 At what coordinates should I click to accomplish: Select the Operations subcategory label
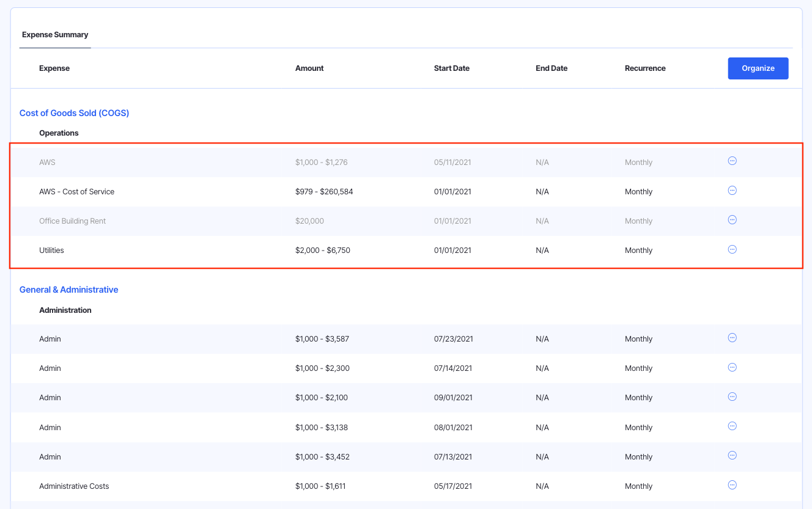click(x=59, y=133)
